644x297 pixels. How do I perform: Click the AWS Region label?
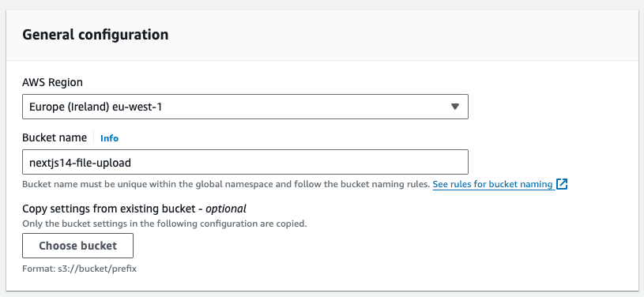click(53, 83)
